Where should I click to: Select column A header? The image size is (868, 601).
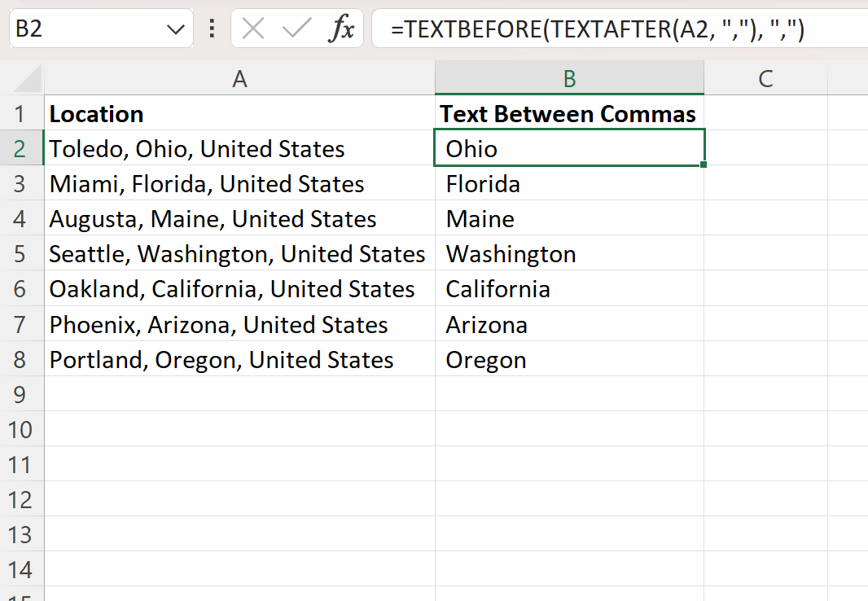(239, 77)
